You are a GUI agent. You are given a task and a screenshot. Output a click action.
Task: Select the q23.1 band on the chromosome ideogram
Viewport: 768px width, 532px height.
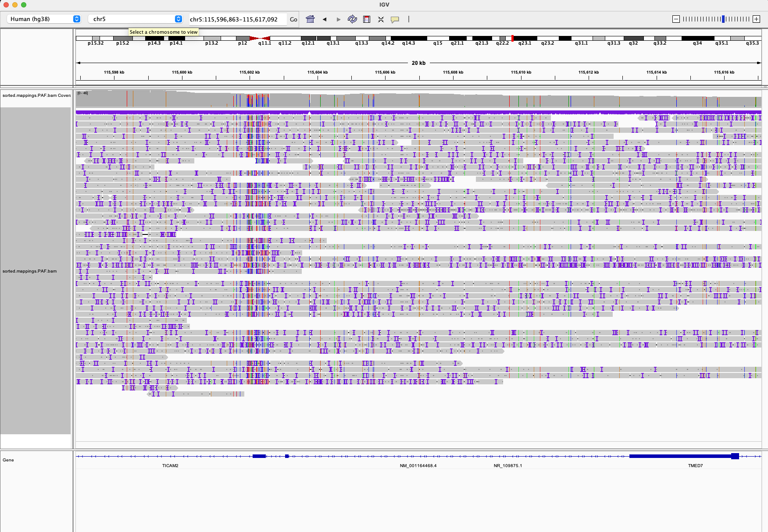(525, 38)
